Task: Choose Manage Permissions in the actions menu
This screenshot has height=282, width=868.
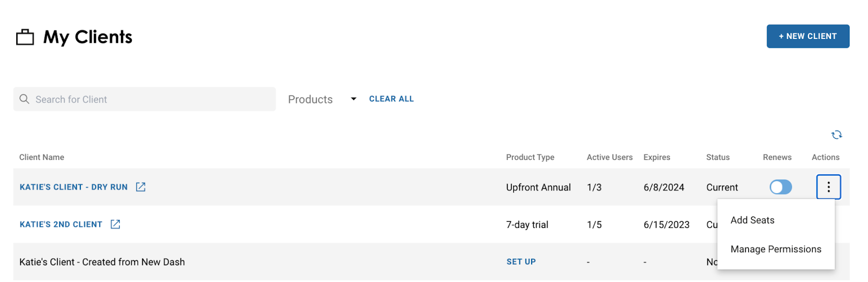Action: (x=776, y=249)
